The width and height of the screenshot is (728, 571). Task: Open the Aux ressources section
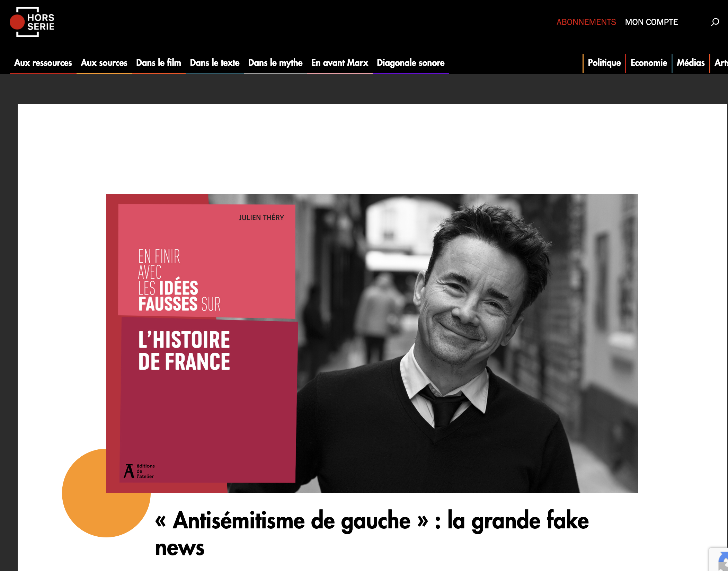[43, 63]
